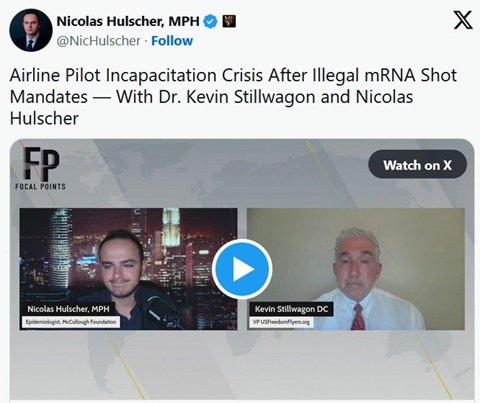Click the Kevin Stillwagon DC name caption
This screenshot has width=480, height=403.
[291, 309]
